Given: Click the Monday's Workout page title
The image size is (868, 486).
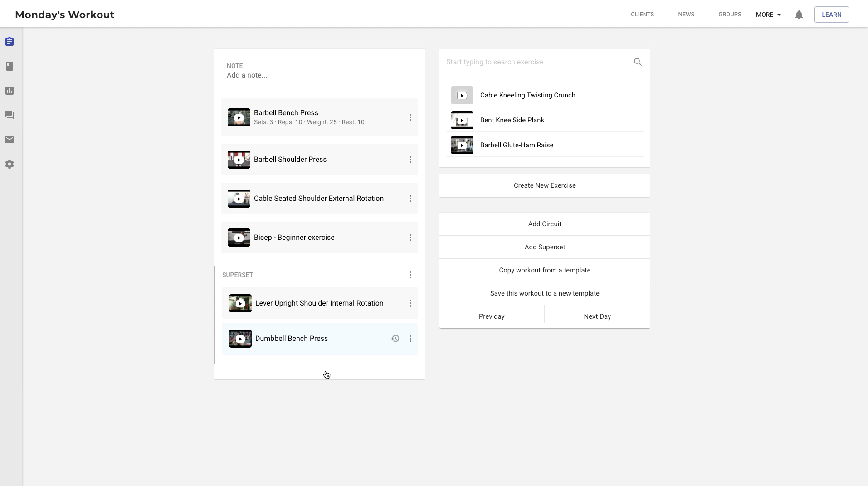Looking at the screenshot, I should [x=65, y=15].
